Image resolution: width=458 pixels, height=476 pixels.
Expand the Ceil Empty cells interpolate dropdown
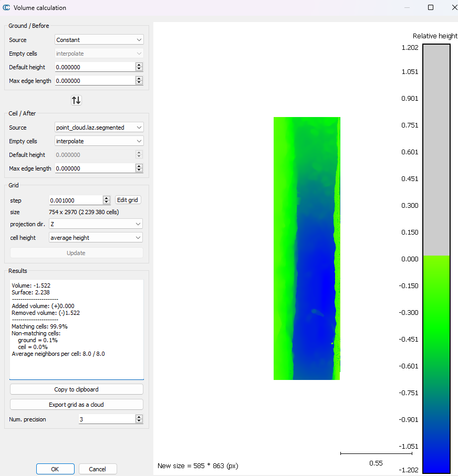coord(99,141)
